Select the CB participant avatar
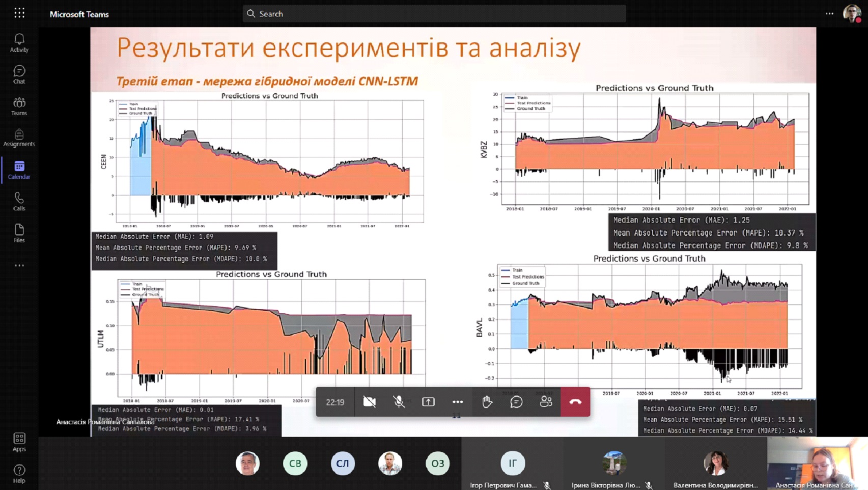Image resolution: width=868 pixels, height=490 pixels. click(x=295, y=464)
